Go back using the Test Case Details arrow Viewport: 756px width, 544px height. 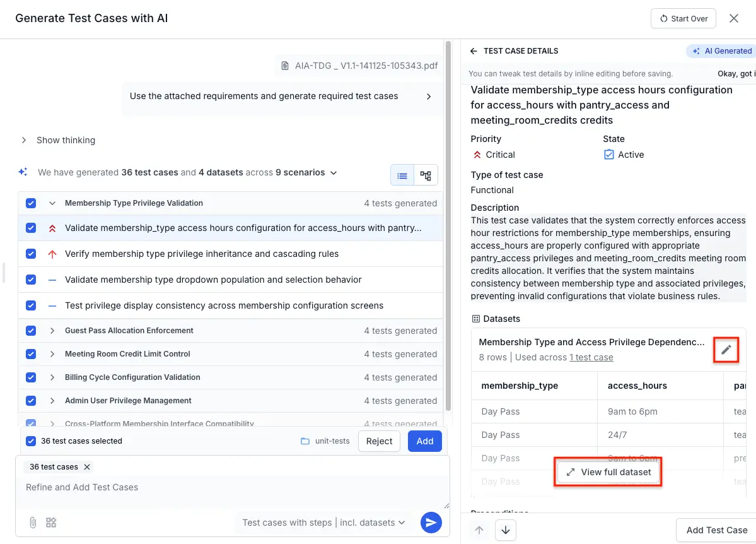pos(474,51)
